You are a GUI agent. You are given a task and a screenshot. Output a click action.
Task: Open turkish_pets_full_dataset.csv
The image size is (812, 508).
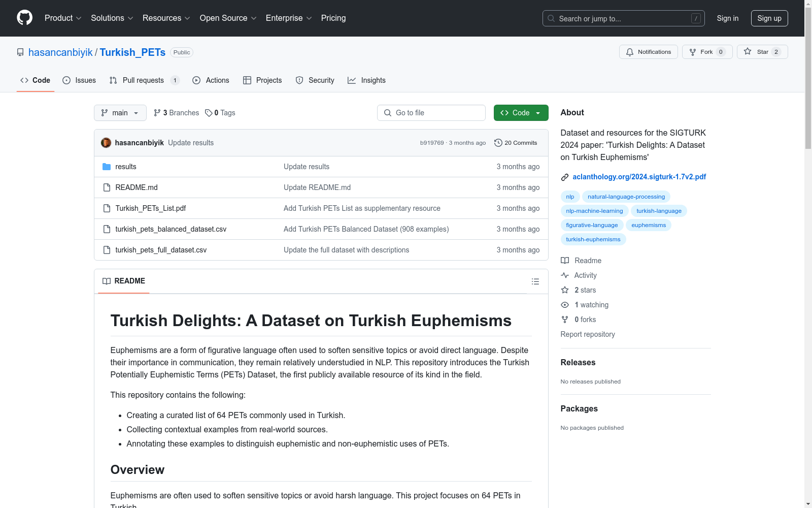[161, 250]
